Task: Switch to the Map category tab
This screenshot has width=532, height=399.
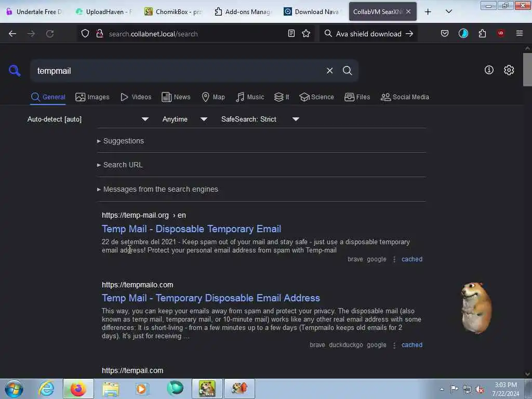Action: pos(214,97)
